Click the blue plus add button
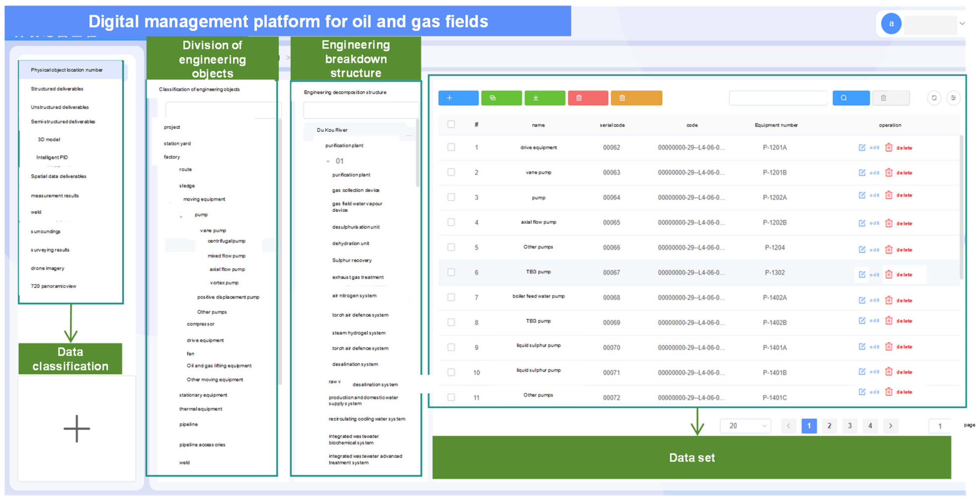Viewport: 980px width, 500px height. (458, 98)
